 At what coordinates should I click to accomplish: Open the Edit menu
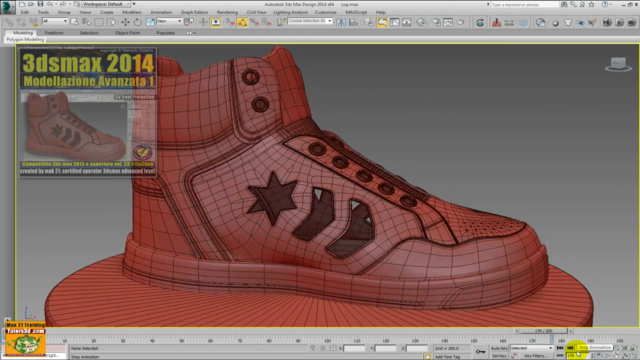[25, 12]
